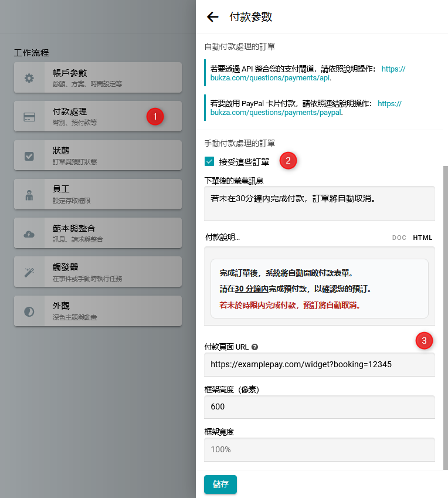This screenshot has width=448, height=498.
Task: Open the bukza.com PayPal instructions link
Action: 276,112
